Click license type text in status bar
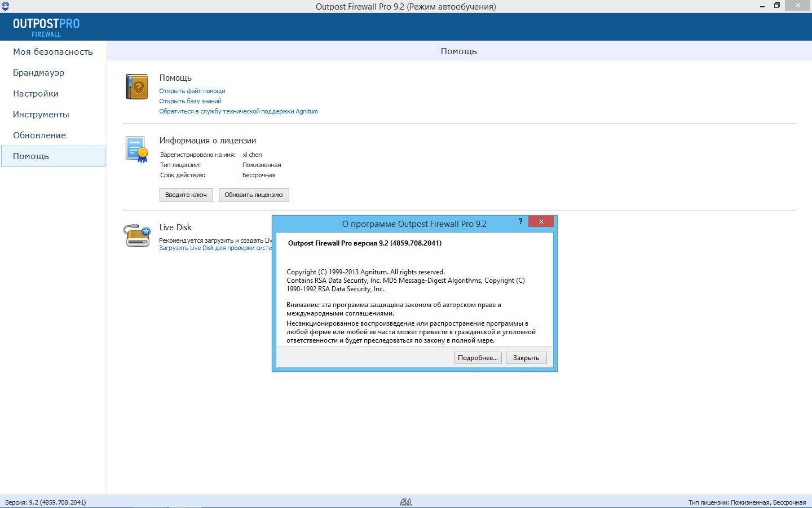This screenshot has width=812, height=508. click(747, 502)
